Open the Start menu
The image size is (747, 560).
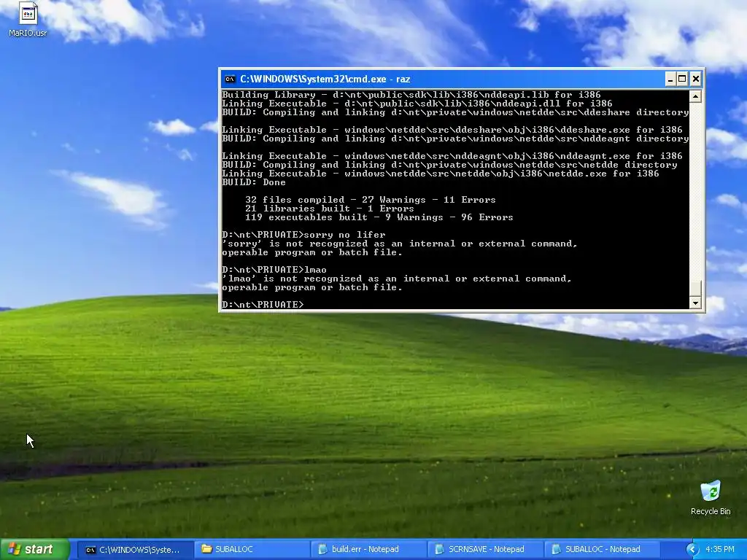coord(35,549)
